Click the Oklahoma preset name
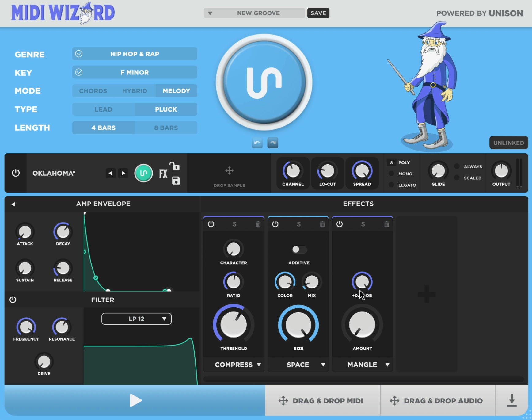The image size is (532, 420). [54, 173]
